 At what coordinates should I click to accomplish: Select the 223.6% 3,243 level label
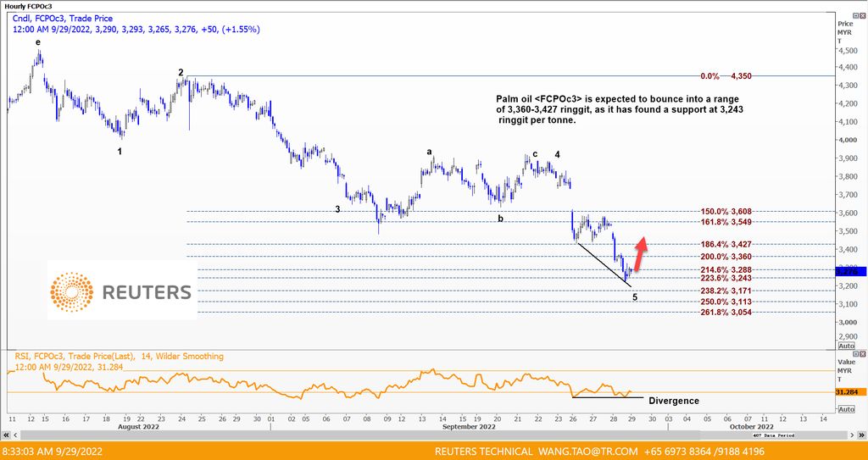point(728,278)
